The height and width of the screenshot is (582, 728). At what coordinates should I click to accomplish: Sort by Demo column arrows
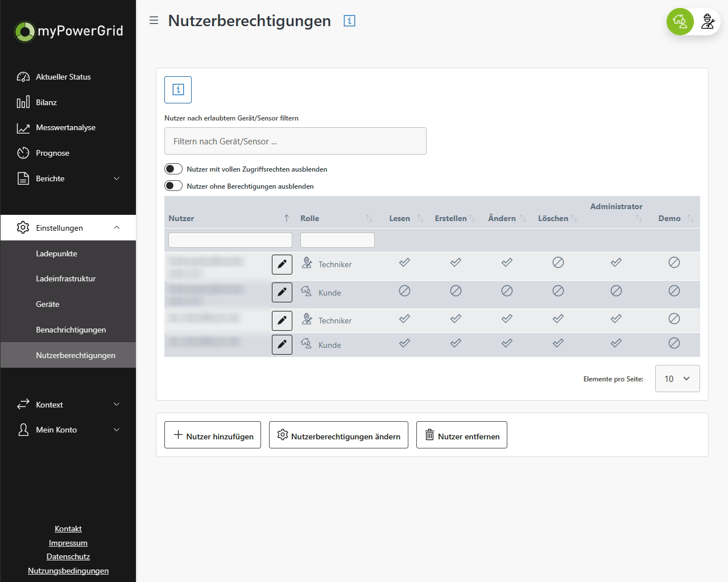[690, 218]
